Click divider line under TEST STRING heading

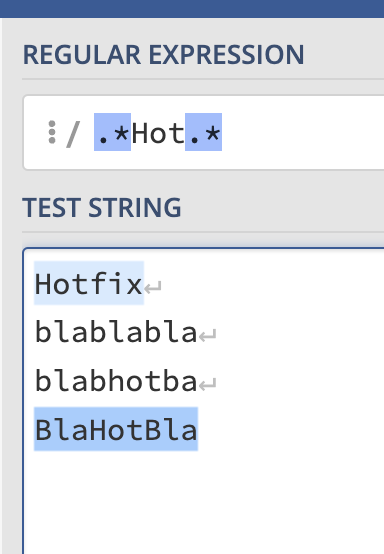203,232
